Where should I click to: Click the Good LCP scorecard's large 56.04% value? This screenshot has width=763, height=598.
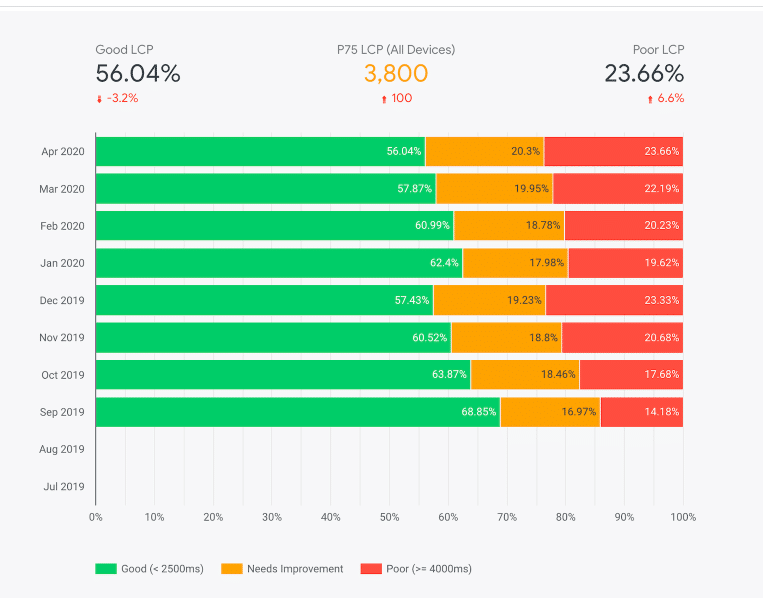click(138, 73)
